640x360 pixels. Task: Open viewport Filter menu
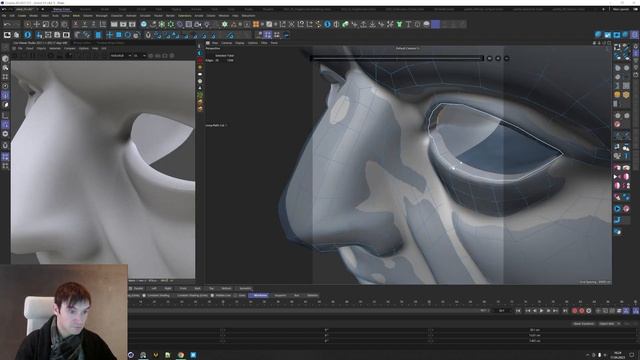(x=264, y=42)
